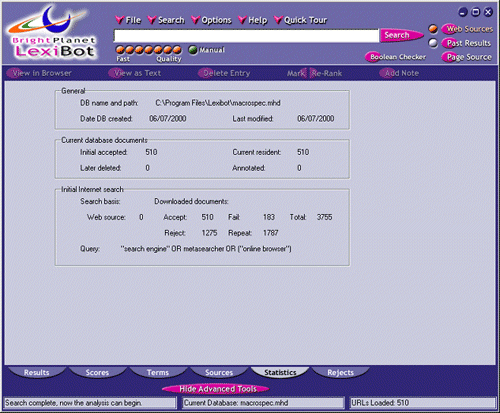
Task: Select the orange radio beside Web Sources
Action: (433, 29)
